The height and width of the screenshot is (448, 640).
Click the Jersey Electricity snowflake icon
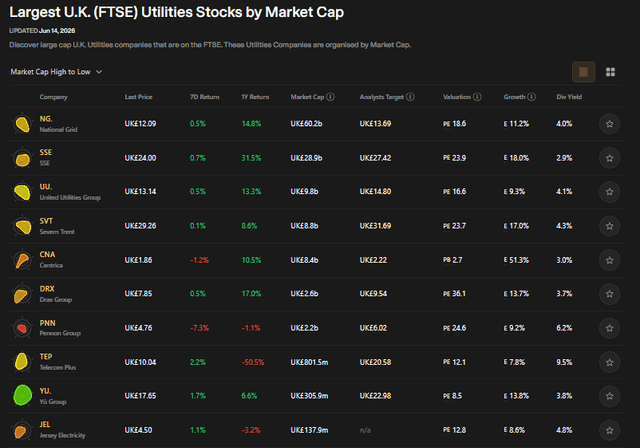[22, 430]
